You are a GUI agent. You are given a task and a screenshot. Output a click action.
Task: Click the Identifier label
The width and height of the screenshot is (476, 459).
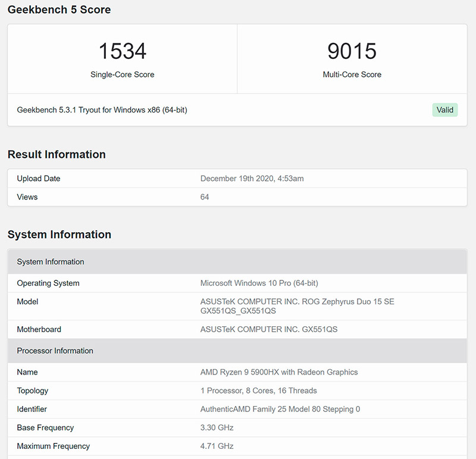(x=32, y=409)
